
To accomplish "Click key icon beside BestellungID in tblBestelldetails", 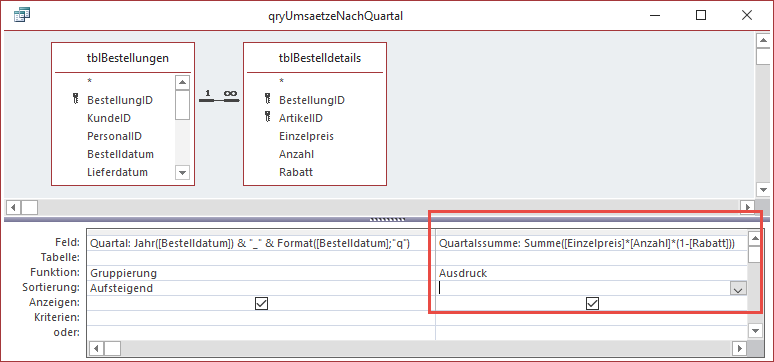I will pyautogui.click(x=268, y=100).
